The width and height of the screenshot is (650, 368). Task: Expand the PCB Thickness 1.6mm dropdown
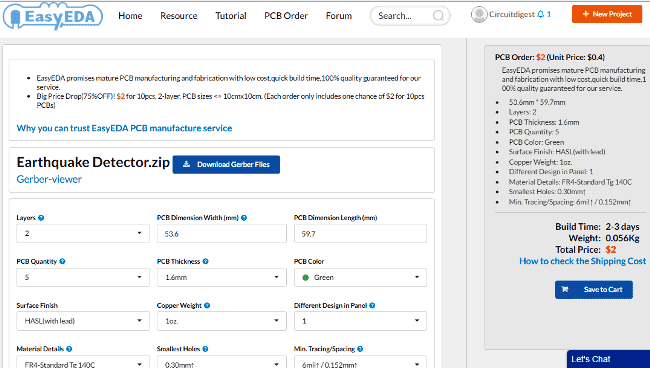[221, 277]
